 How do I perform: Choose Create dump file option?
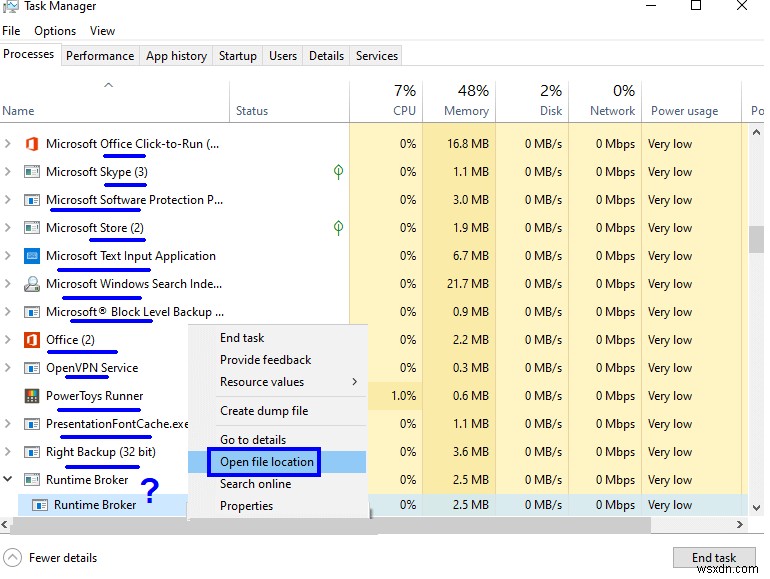tap(277, 411)
